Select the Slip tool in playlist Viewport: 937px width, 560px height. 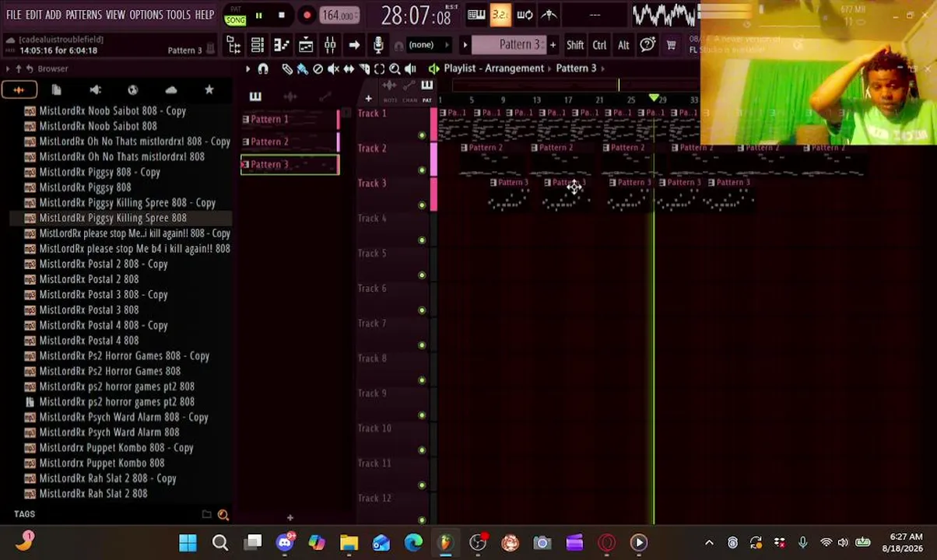349,68
